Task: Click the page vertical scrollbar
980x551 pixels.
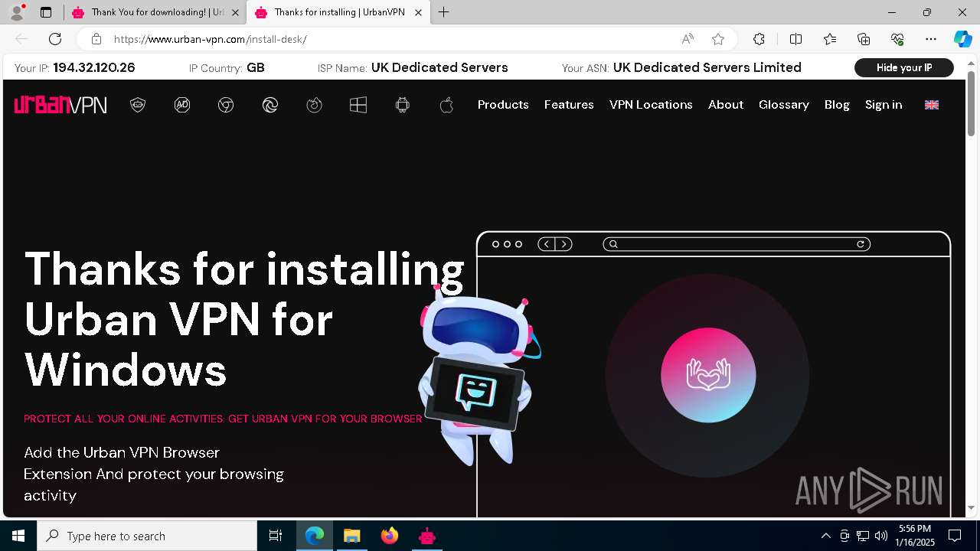Action: pos(971,103)
